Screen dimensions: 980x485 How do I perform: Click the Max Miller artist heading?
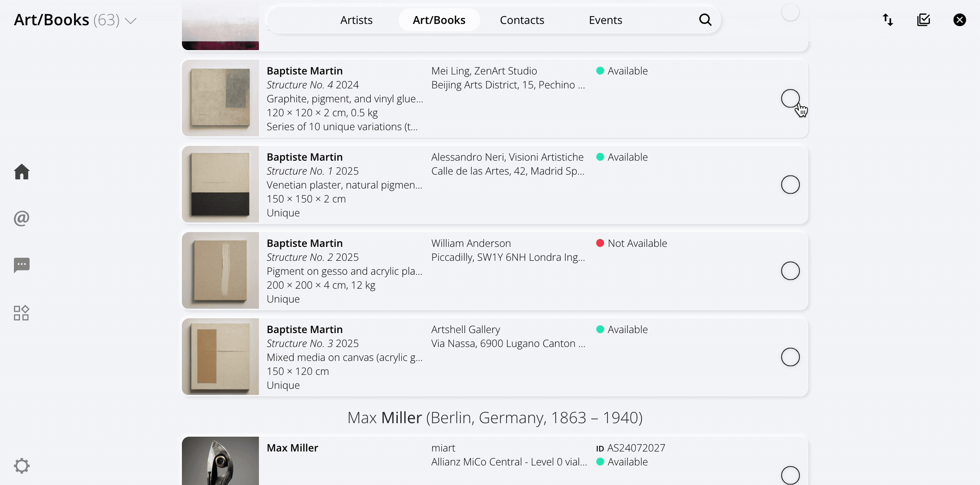tap(495, 417)
